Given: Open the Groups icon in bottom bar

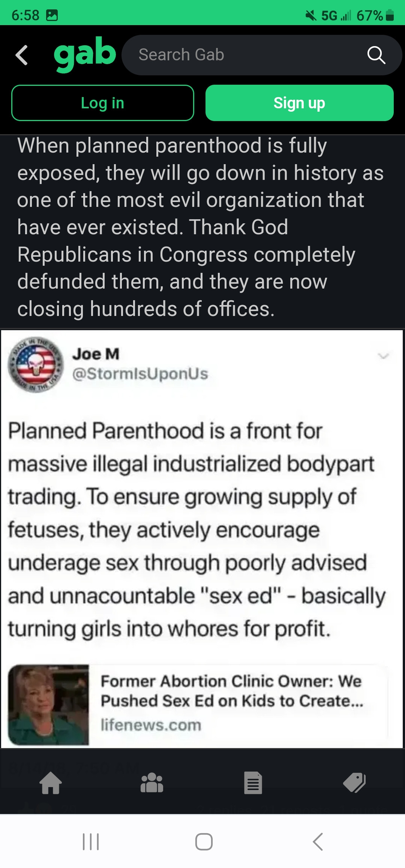Looking at the screenshot, I should click(152, 783).
